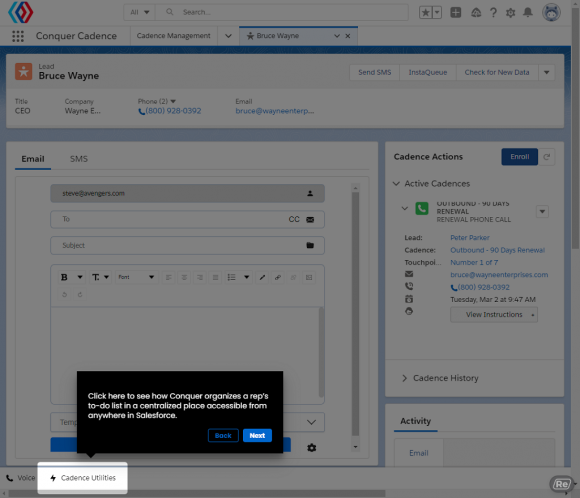Open the list style dropdown arrow
This screenshot has height=498, width=580.
(246, 277)
